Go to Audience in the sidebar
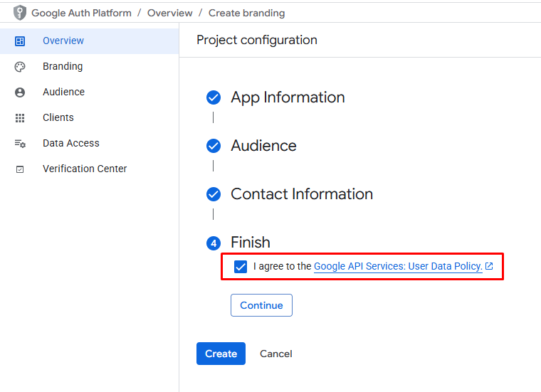The height and width of the screenshot is (392, 541). [x=90, y=92]
